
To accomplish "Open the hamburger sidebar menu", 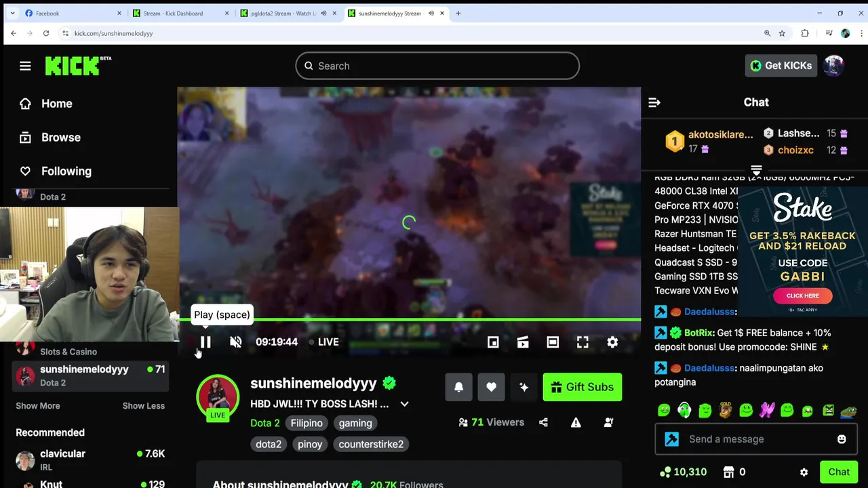I will (25, 66).
